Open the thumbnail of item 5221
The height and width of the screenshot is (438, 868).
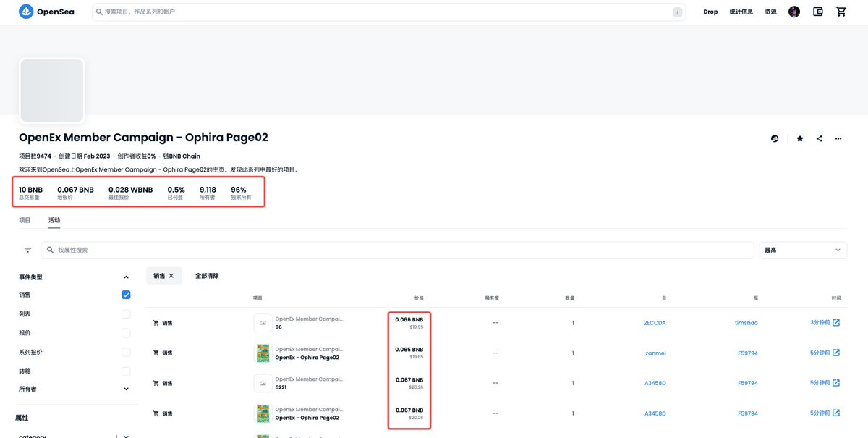263,383
